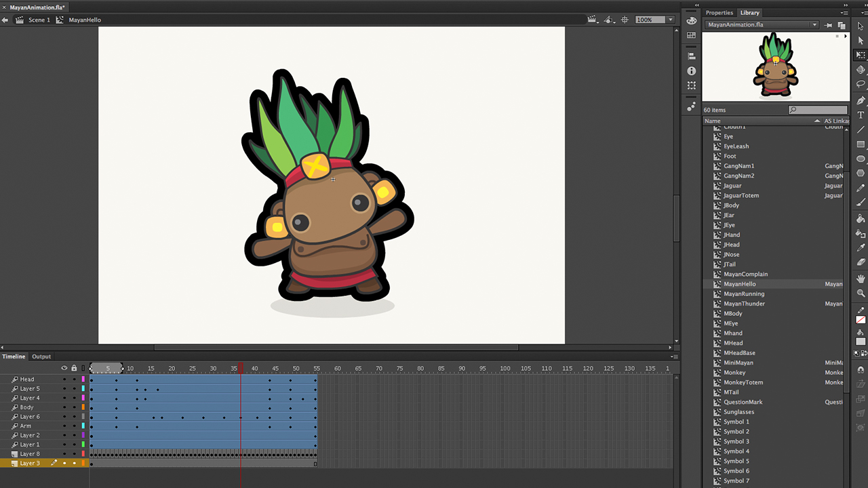Screen dimensions: 868x488
Task: Play the library preview animation
Action: click(x=845, y=35)
